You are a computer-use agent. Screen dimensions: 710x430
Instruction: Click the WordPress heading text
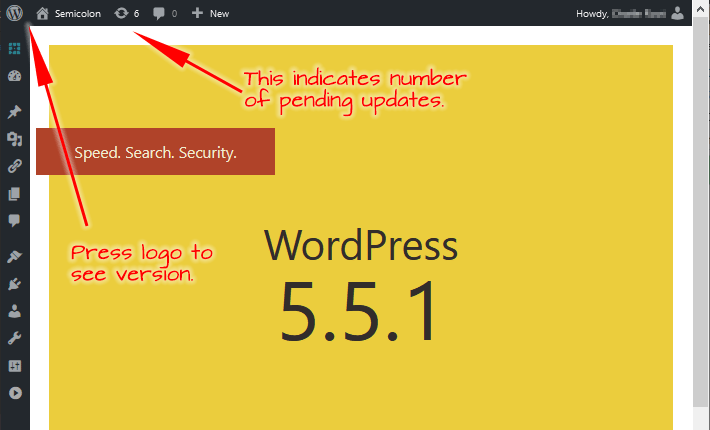(x=361, y=245)
